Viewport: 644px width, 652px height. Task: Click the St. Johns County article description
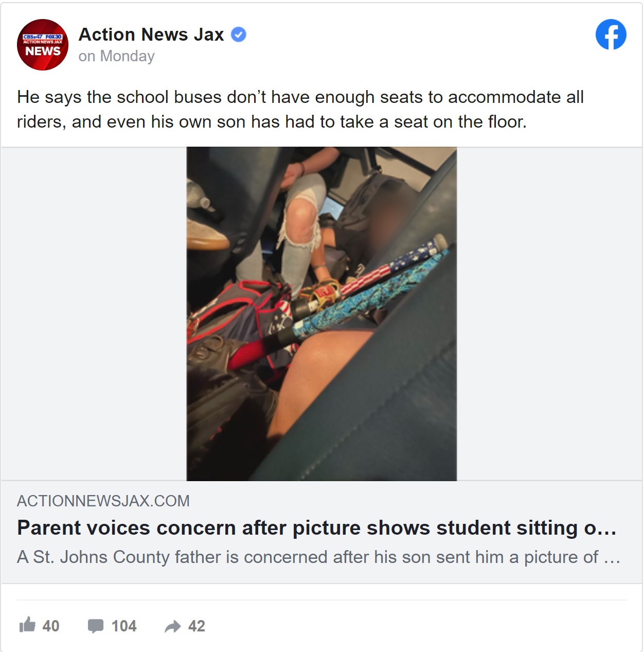pyautogui.click(x=319, y=557)
